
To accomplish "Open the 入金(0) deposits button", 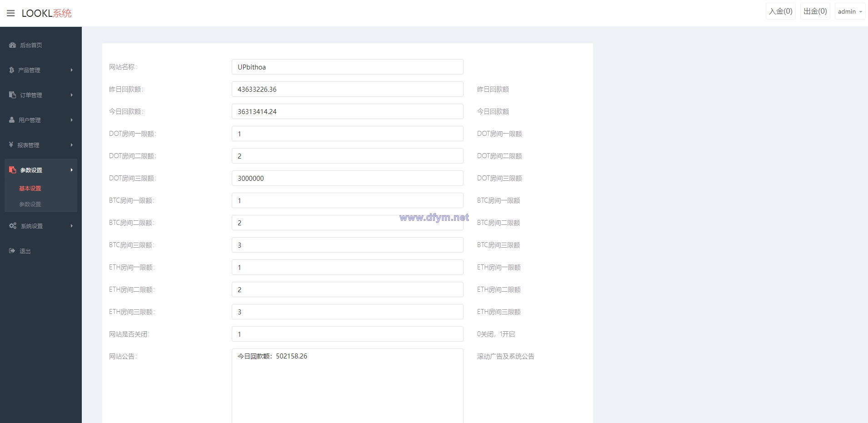I will [x=781, y=11].
